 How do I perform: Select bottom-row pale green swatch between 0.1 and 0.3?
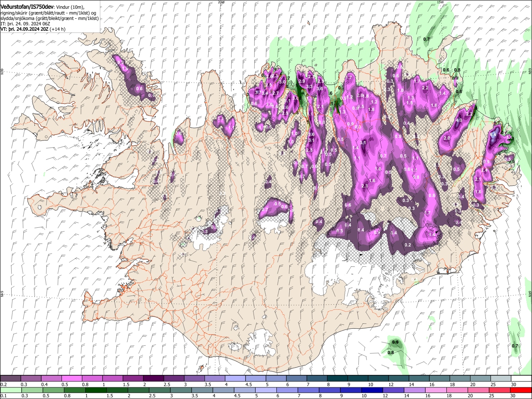pyautogui.click(x=10, y=390)
